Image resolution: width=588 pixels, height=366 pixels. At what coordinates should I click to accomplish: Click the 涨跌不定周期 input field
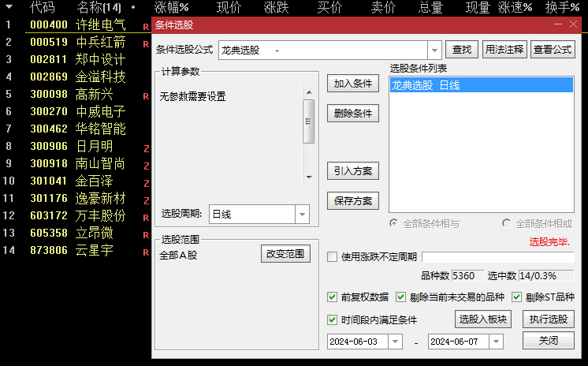[498, 257]
